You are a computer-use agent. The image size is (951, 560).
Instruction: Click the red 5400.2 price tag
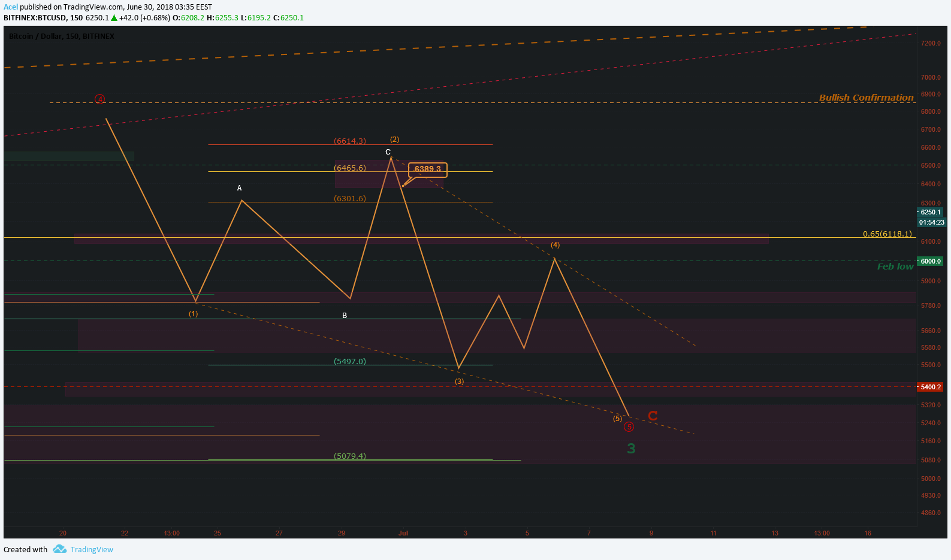point(931,387)
